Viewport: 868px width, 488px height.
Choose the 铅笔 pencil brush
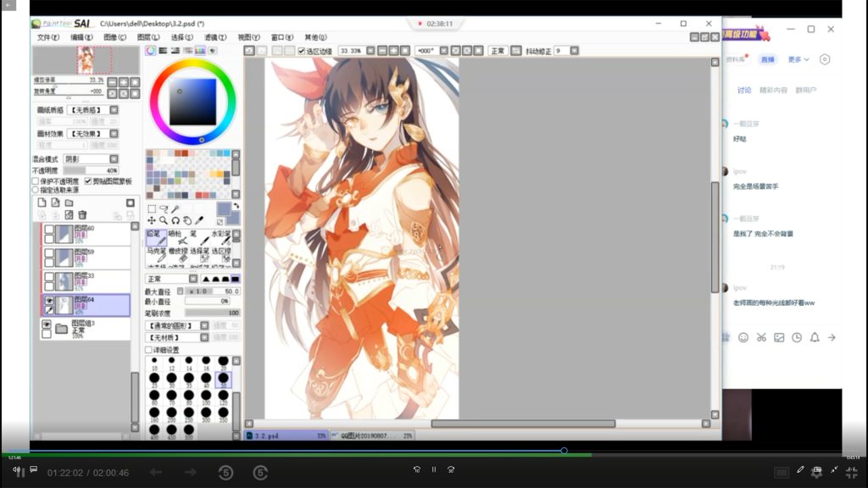click(x=156, y=237)
